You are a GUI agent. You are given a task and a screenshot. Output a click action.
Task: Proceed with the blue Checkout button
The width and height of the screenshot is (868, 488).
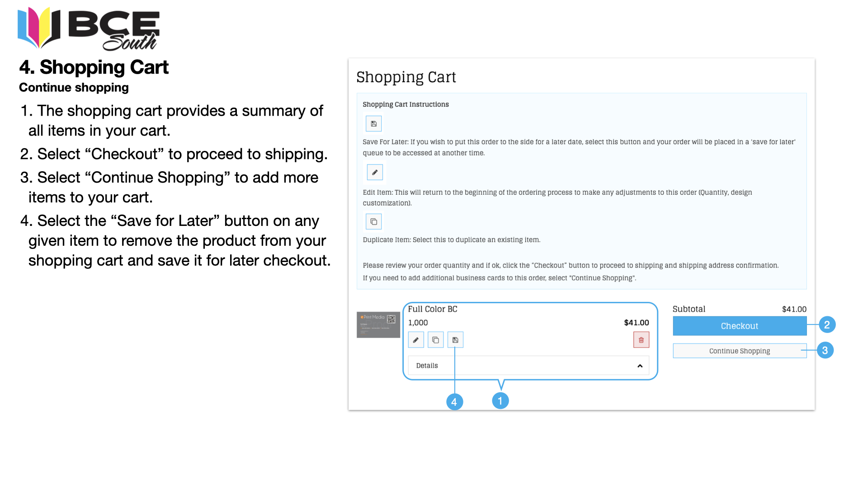pyautogui.click(x=740, y=326)
